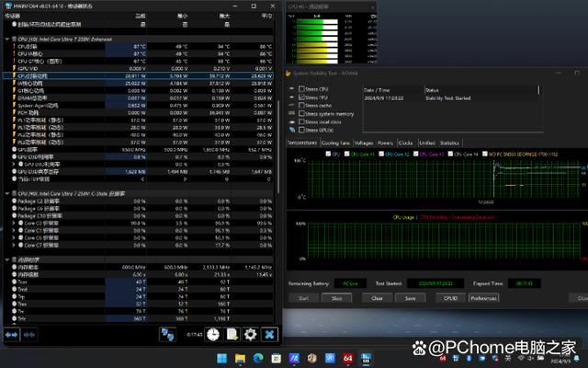Enable Stress local disks checkbox
Screen dimensions: 588x368
pyautogui.click(x=301, y=121)
